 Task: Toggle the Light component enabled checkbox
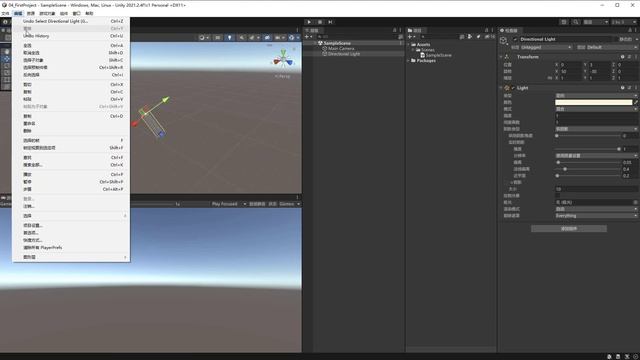[513, 88]
